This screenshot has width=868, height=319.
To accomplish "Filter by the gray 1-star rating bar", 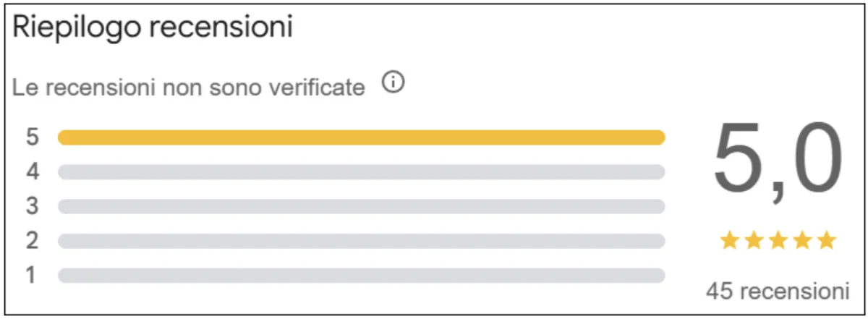I will (x=362, y=276).
